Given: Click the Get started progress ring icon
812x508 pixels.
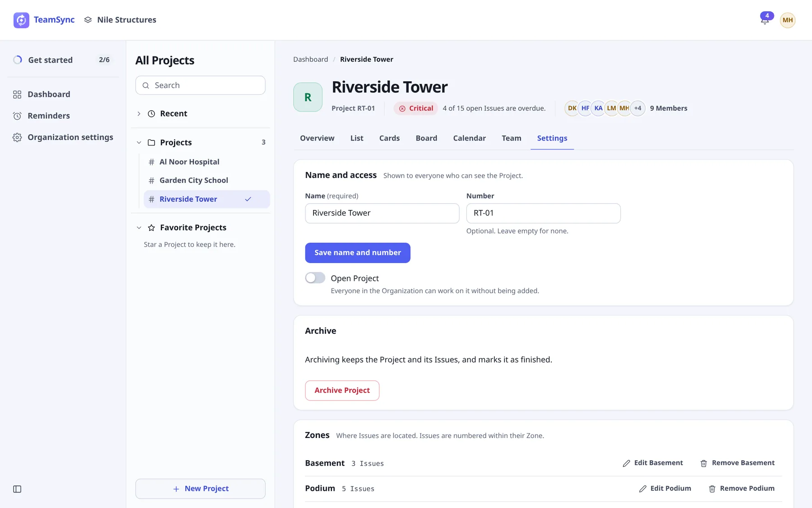Looking at the screenshot, I should [x=18, y=60].
